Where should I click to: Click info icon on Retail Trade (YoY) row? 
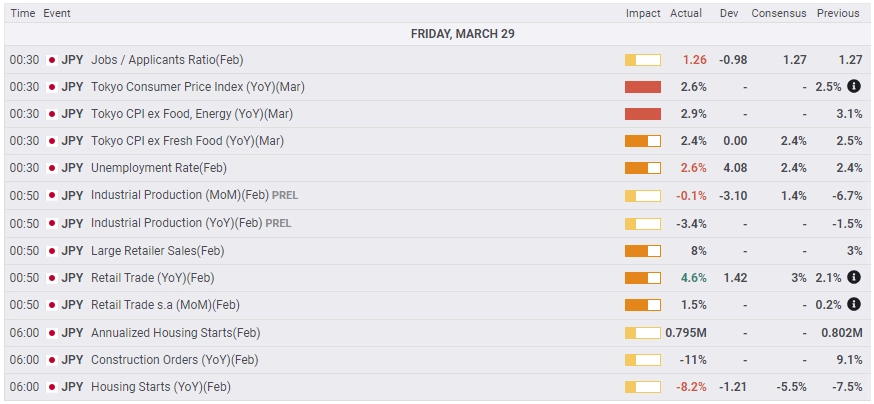pyautogui.click(x=853, y=278)
